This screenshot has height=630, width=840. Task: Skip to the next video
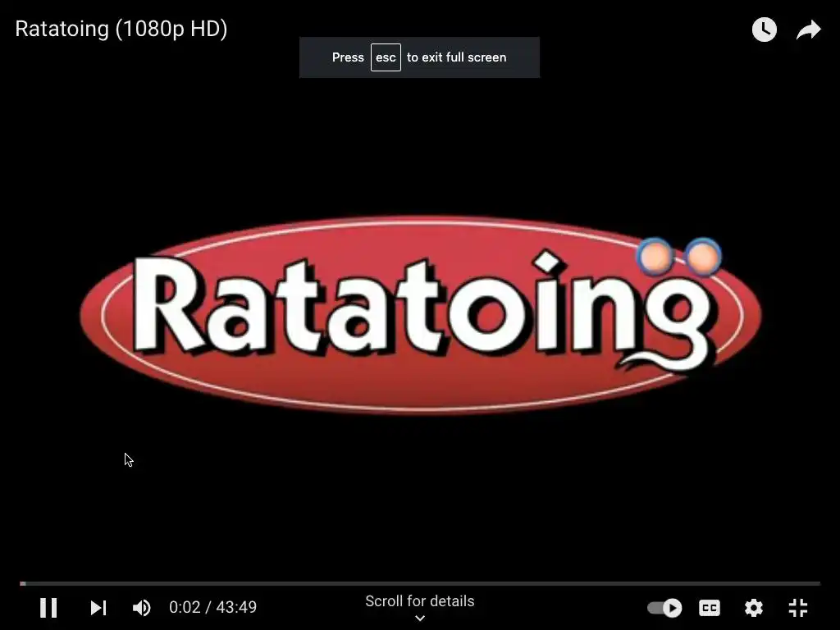[98, 608]
